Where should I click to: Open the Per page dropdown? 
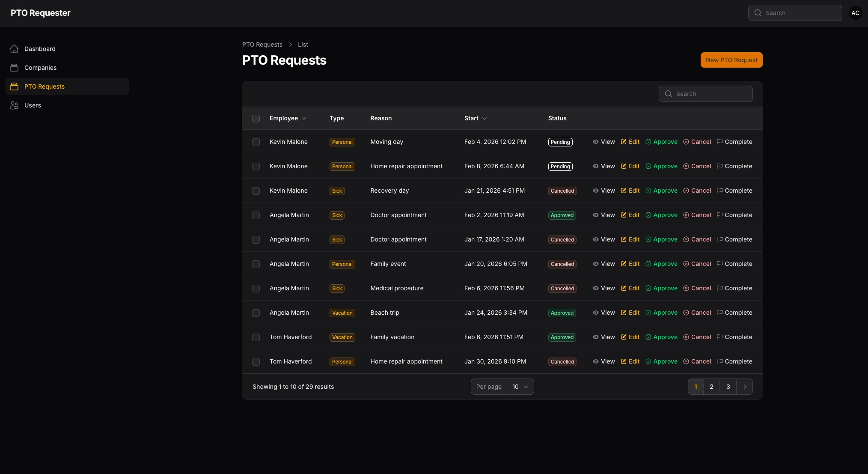[x=520, y=387]
